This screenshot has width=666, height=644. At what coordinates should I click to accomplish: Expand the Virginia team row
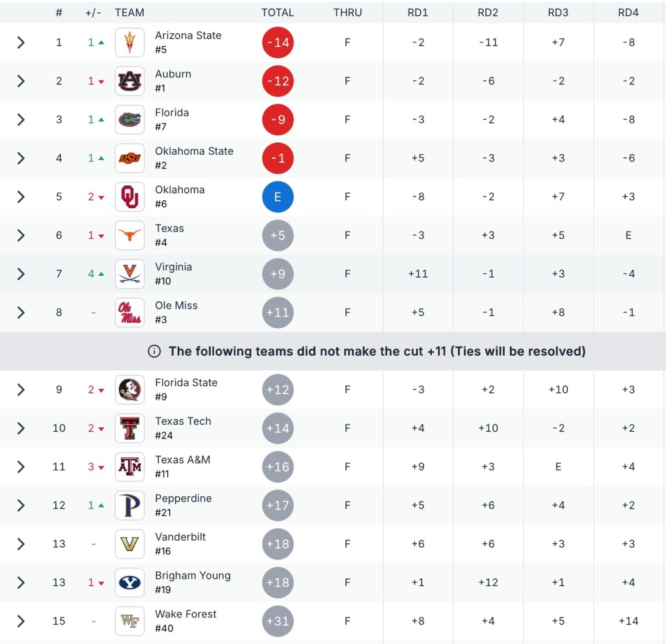pyautogui.click(x=21, y=274)
